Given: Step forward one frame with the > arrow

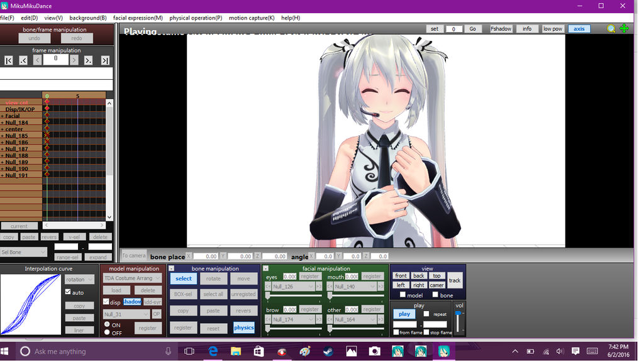Looking at the screenshot, I should (x=74, y=61).
